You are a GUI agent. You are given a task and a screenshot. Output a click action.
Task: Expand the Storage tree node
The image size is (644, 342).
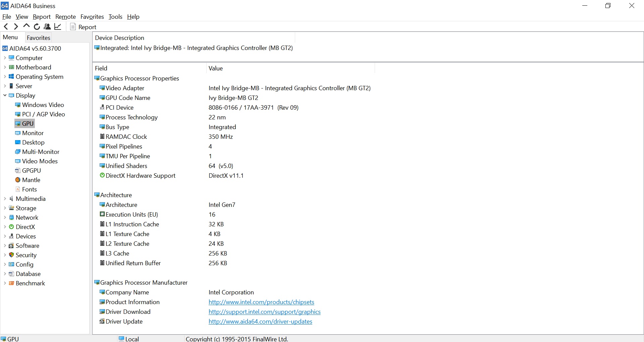5,208
